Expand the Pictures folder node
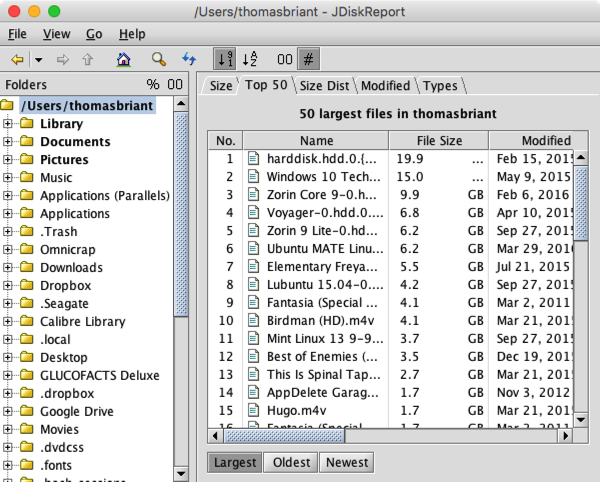600x482 pixels. [x=7, y=160]
